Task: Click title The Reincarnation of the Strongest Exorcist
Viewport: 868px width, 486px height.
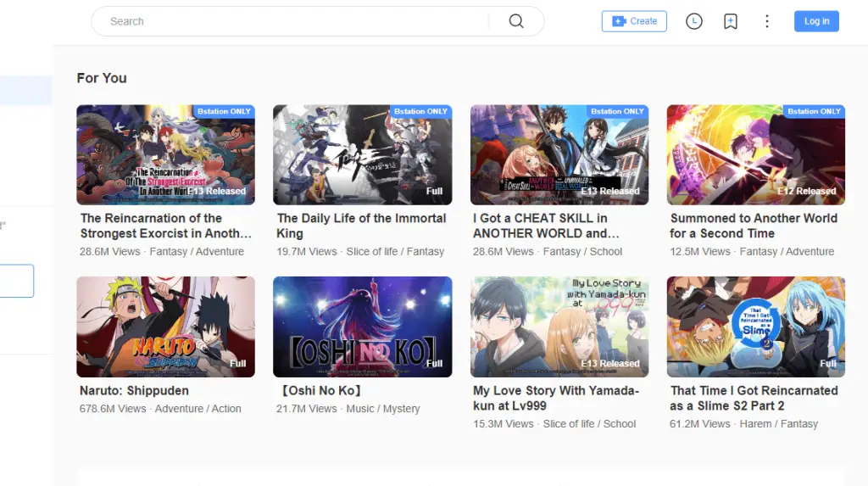Action: tap(165, 226)
